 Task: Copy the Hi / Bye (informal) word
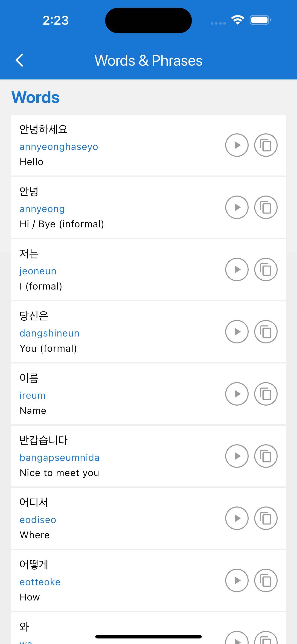(266, 207)
